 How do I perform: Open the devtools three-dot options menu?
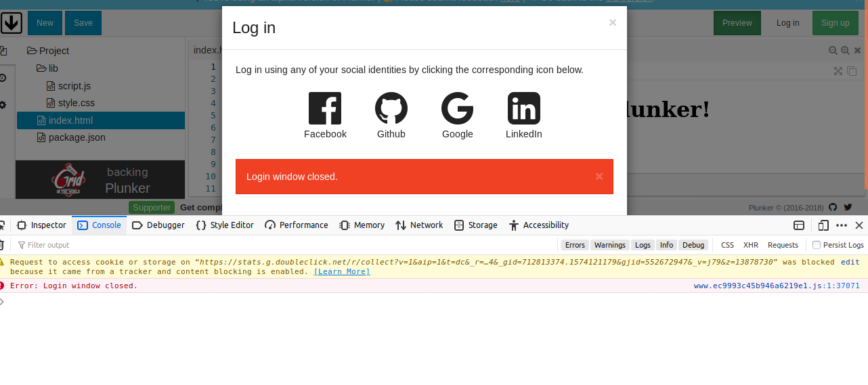pos(842,225)
